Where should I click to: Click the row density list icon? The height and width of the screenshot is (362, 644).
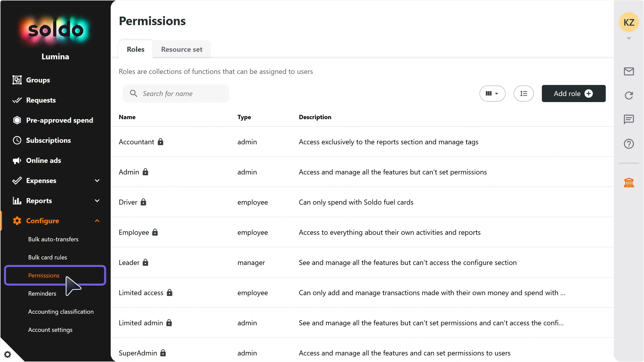click(524, 94)
